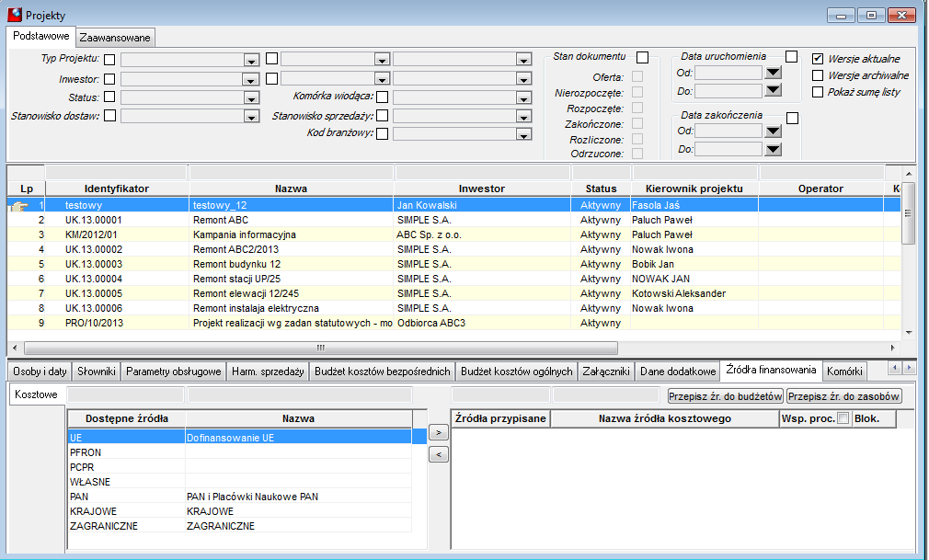Screen dimensions: 929x560
Task: Select the PAN funding source row
Action: click(240, 497)
